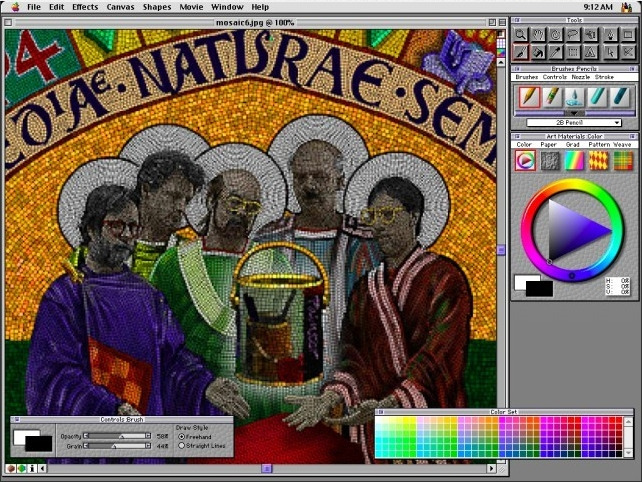Click the Opacity slider left arrow
Image resolution: width=642 pixels, height=482 pixels.
(x=86, y=436)
